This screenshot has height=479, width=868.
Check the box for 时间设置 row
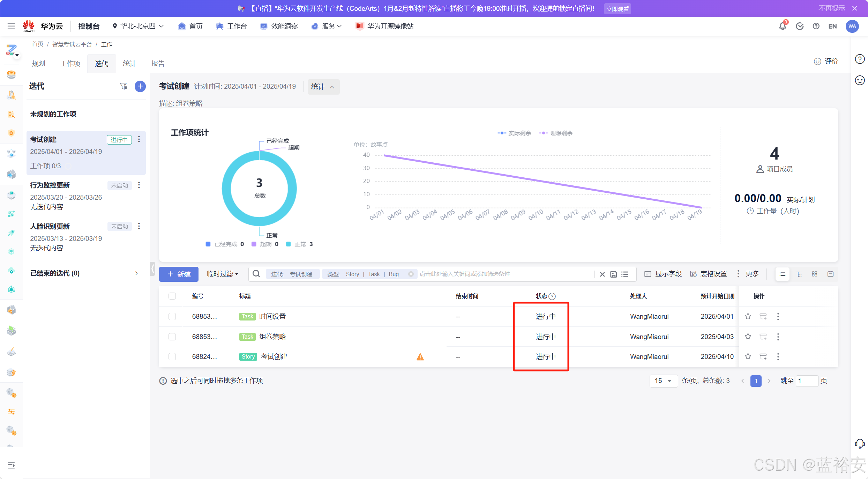click(x=172, y=316)
